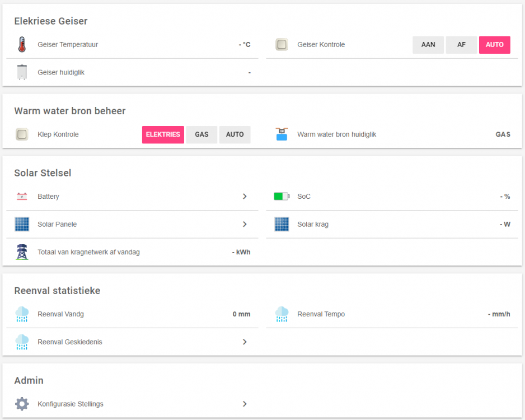Select AUTO mode for Klep Kontrole
Viewport: 525px width, 420px height.
click(x=235, y=134)
